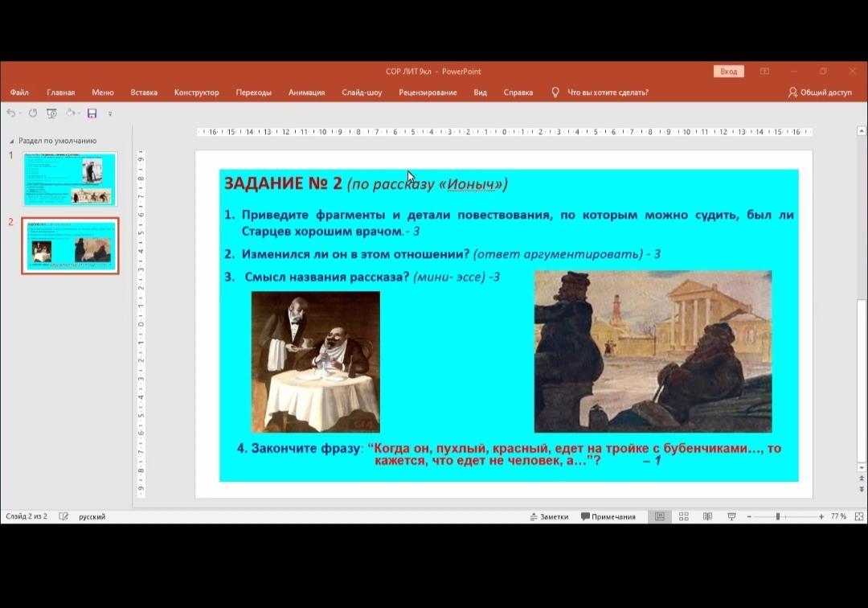Start Slide Show icon in status bar

point(731,516)
